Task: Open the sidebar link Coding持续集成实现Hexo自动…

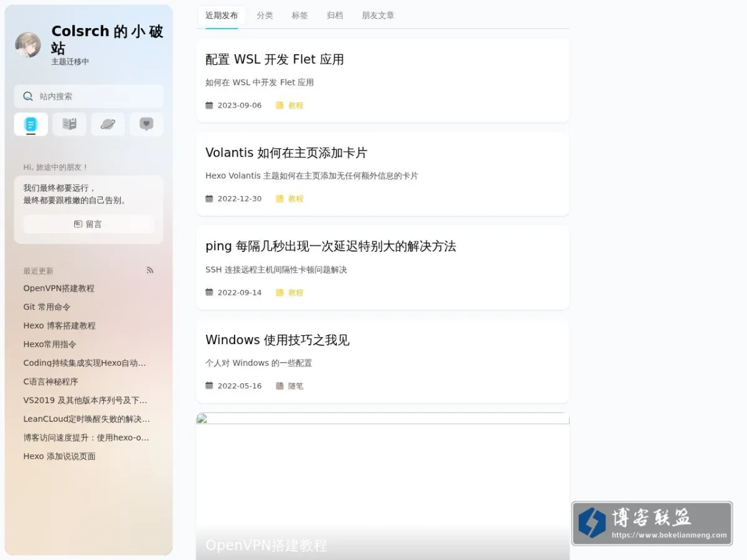Action: 85,363
